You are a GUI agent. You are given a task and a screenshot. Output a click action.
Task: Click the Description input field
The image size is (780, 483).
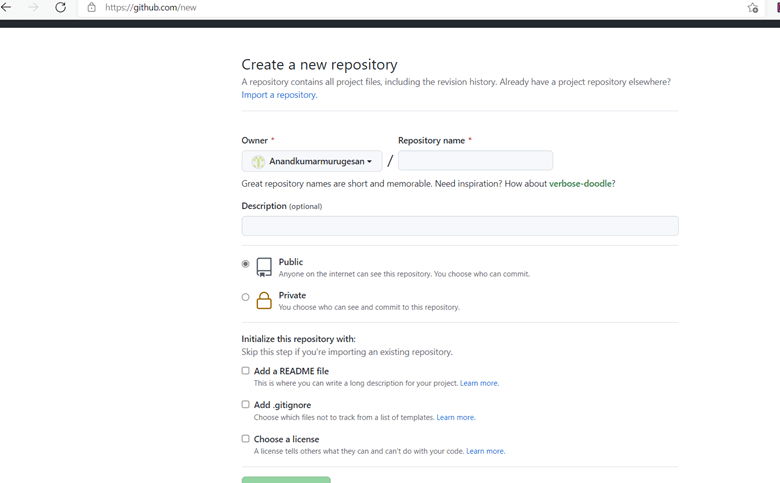(460, 226)
